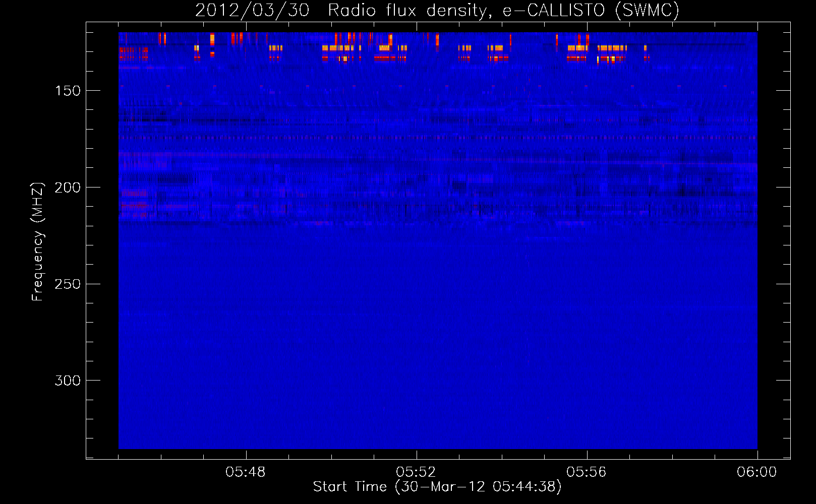The height and width of the screenshot is (504, 816).
Task: Click the 'Start Time (30-Mar-12 05:44:38)' label
Action: tap(437, 487)
